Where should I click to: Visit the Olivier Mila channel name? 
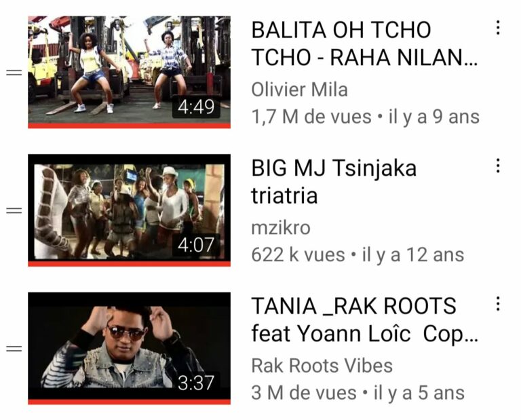pyautogui.click(x=299, y=90)
